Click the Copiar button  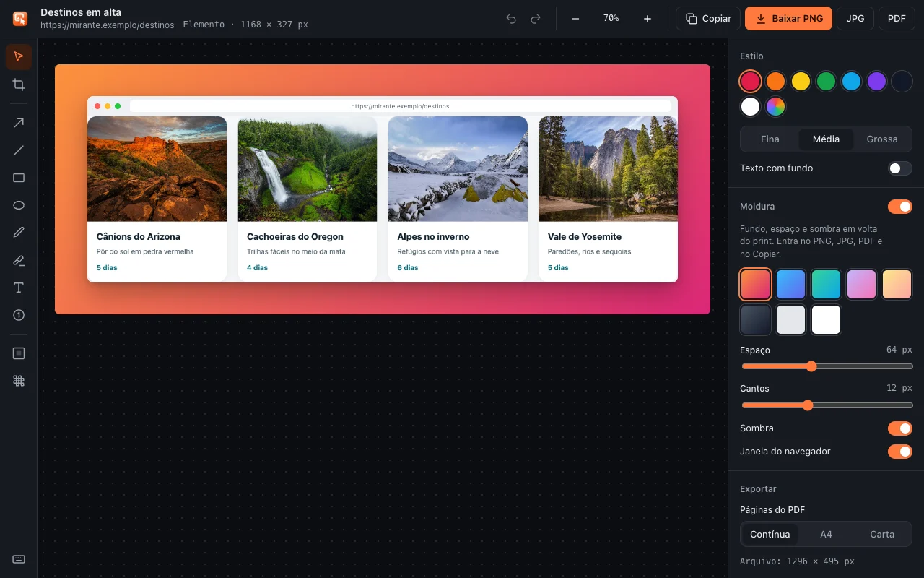[x=708, y=19]
